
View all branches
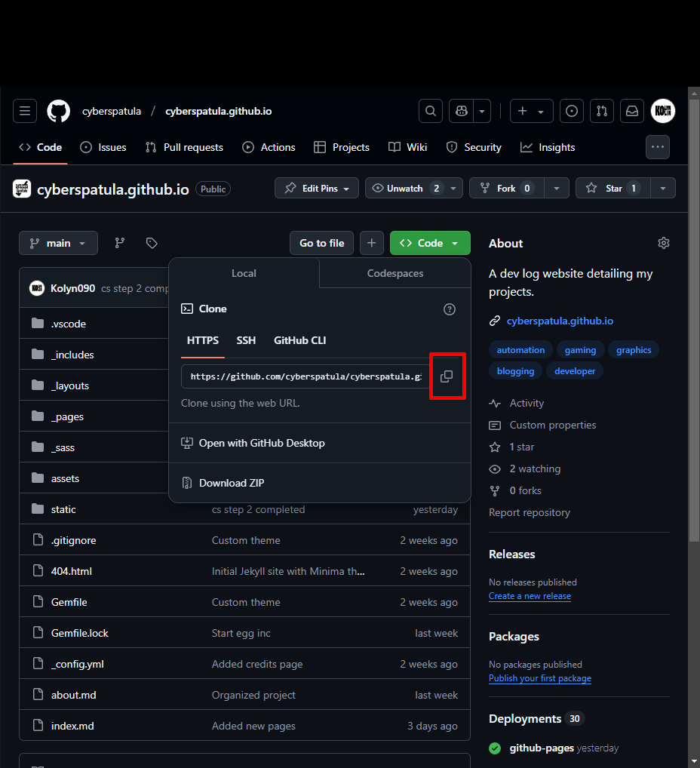click(118, 243)
